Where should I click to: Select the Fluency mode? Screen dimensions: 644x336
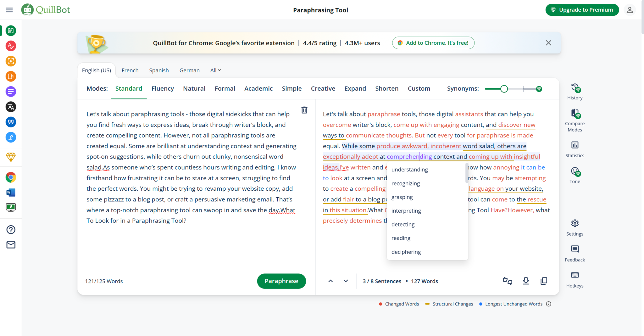tap(163, 89)
